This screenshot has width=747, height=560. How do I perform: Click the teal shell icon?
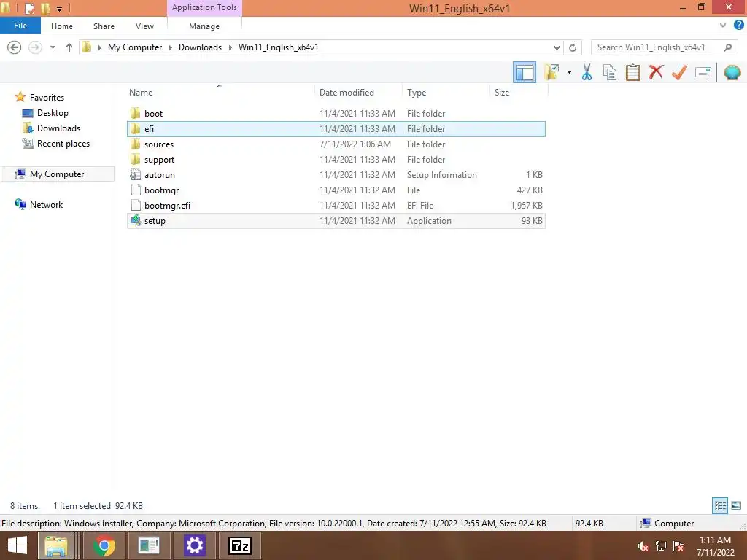[732, 72]
